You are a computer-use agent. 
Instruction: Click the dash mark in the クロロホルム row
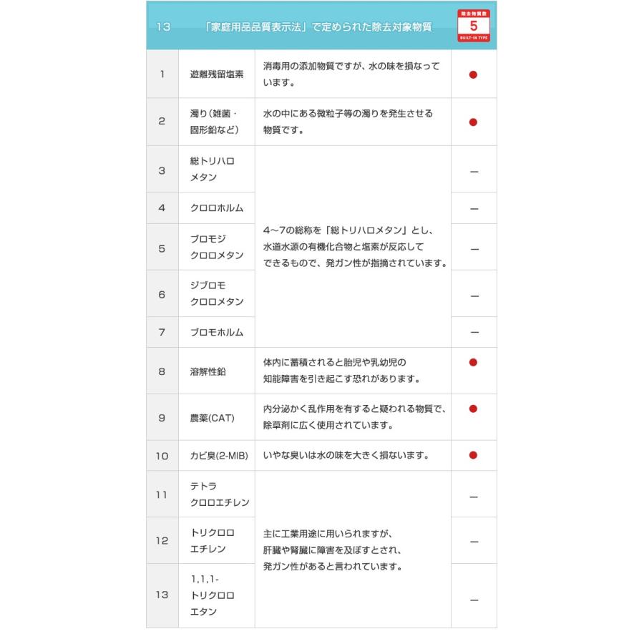pos(474,208)
